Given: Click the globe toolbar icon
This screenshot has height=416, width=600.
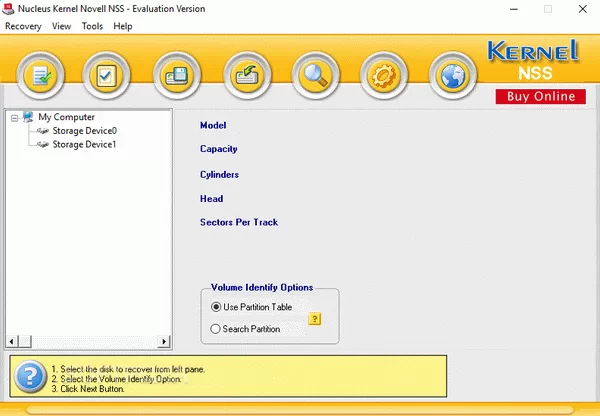Looking at the screenshot, I should click(452, 75).
